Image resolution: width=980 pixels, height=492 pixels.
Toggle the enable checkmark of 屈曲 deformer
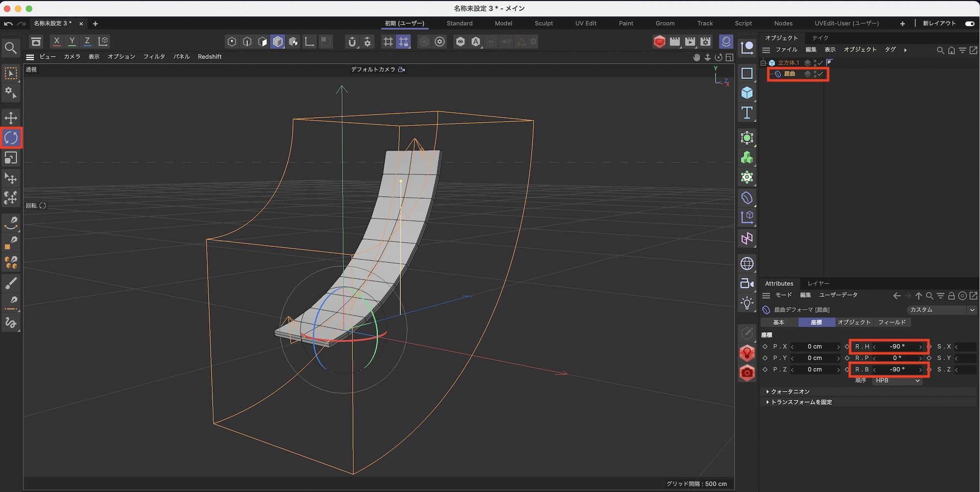click(x=820, y=74)
